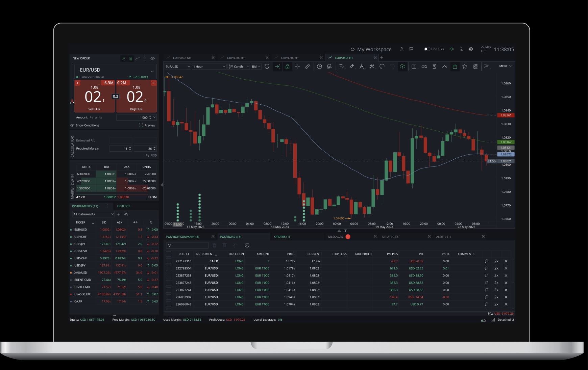Close position 222788504 with its X
588x370 pixels.
point(506,268)
